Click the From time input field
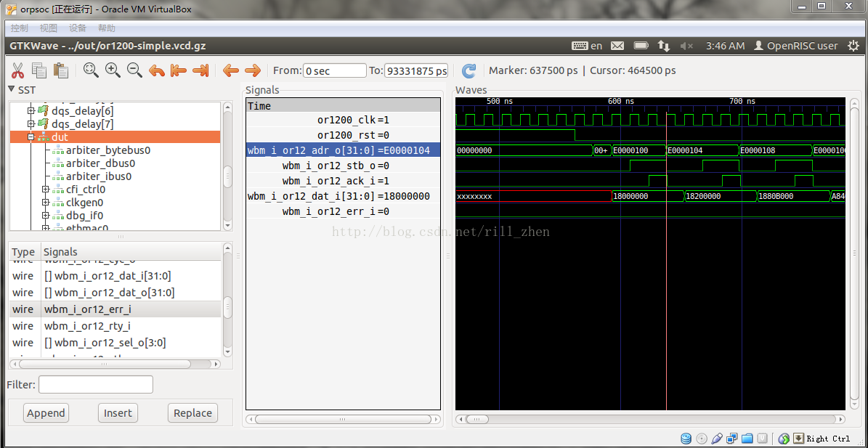The image size is (868, 448). coord(335,70)
